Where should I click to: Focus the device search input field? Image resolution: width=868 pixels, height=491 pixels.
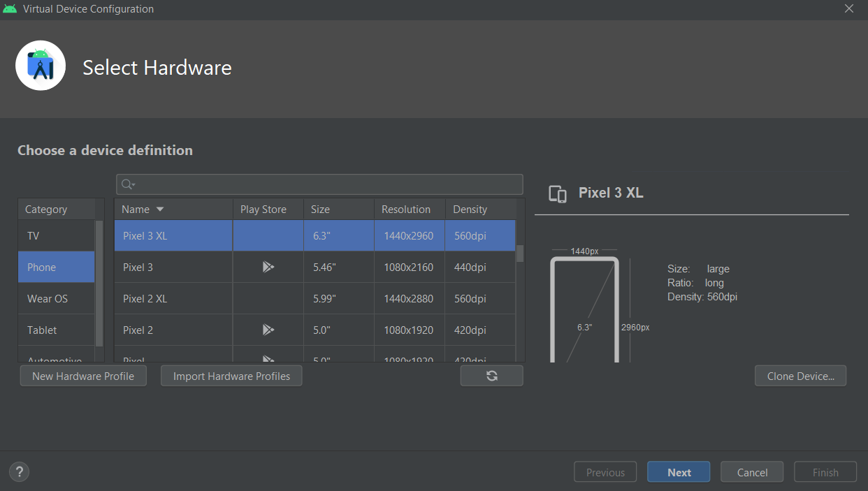click(319, 184)
